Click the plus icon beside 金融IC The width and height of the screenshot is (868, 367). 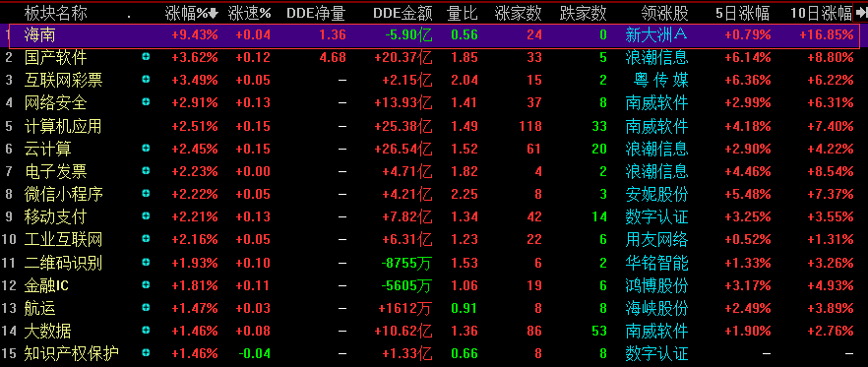146,285
